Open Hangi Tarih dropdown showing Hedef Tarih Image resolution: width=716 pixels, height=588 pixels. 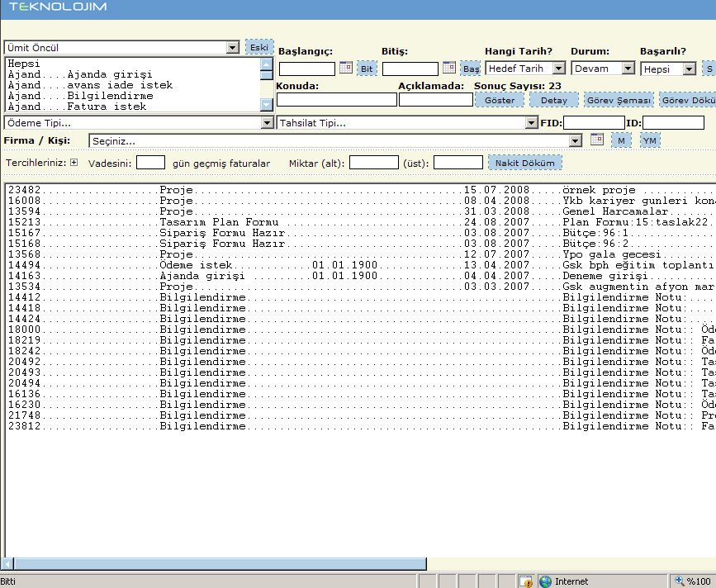(525, 69)
